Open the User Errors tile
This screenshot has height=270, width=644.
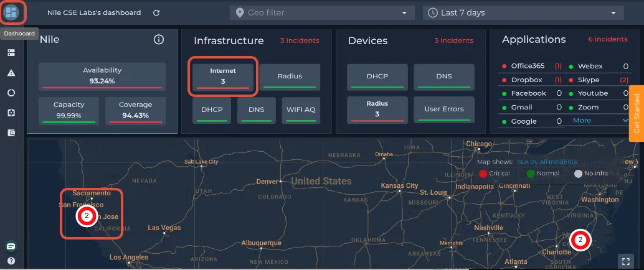(x=444, y=109)
